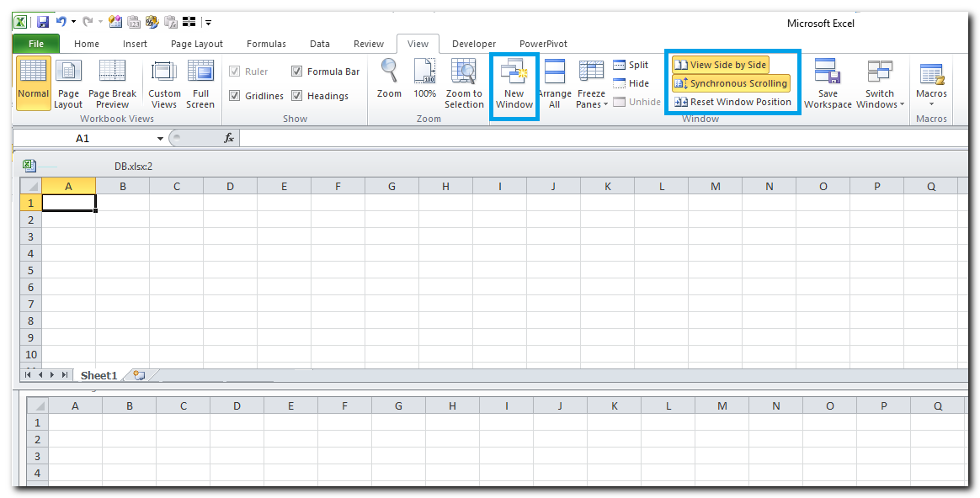Click the Save Workspace icon
The image size is (980, 498).
click(x=828, y=74)
